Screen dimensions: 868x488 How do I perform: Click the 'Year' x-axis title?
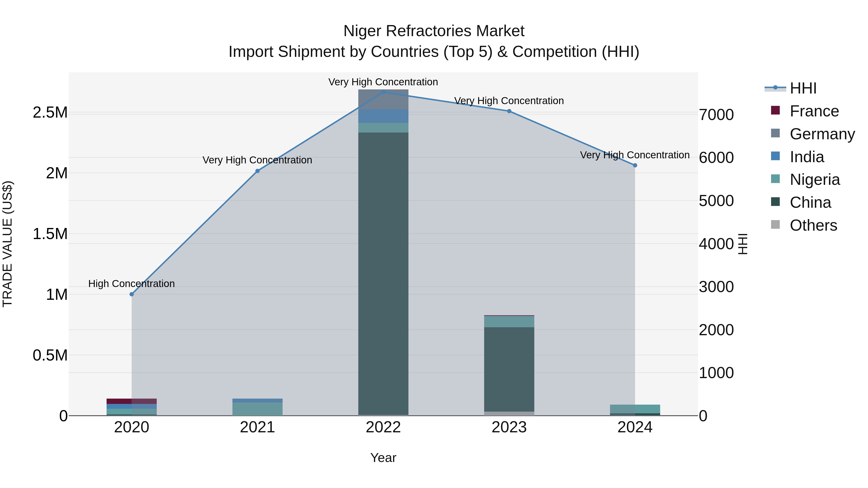[383, 458]
